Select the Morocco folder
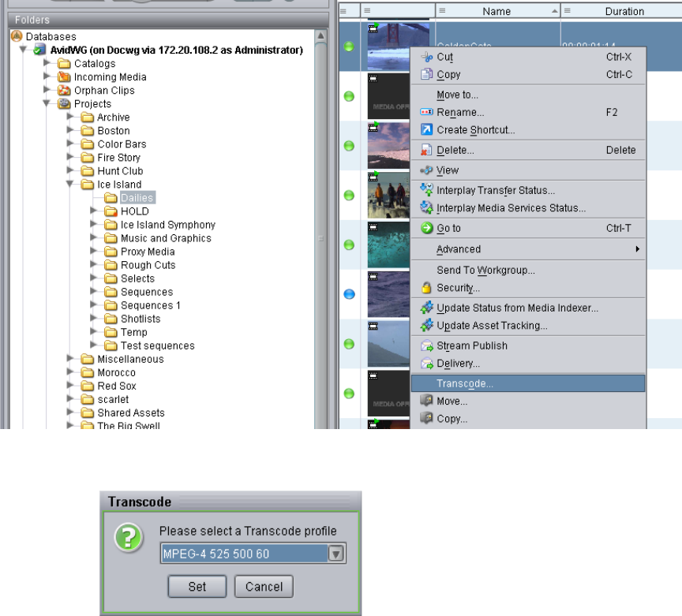 [x=116, y=372]
